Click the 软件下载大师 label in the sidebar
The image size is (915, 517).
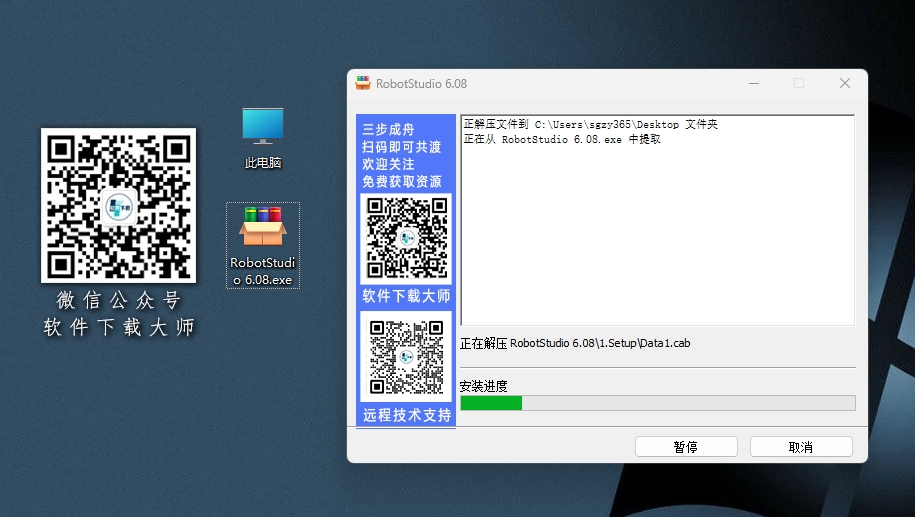[x=406, y=296]
